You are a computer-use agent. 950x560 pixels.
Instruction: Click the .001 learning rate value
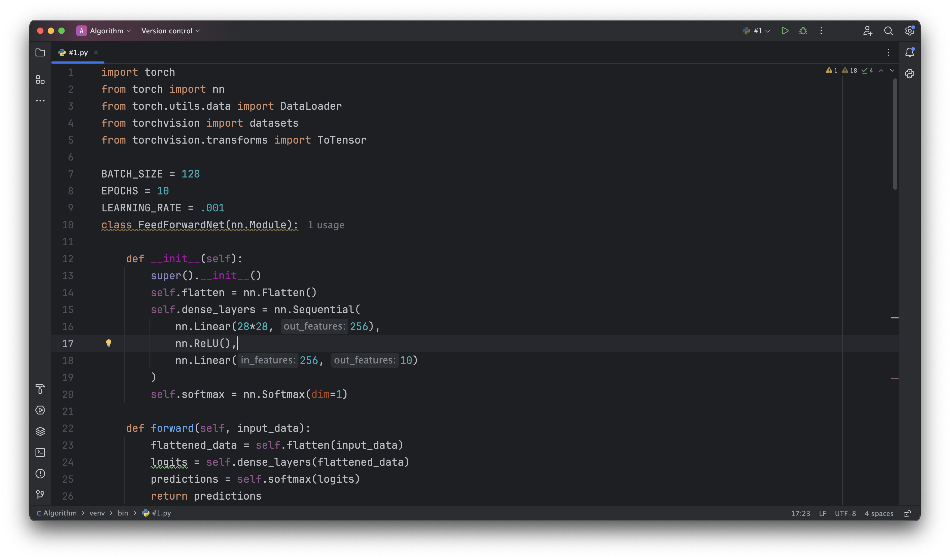coord(212,208)
